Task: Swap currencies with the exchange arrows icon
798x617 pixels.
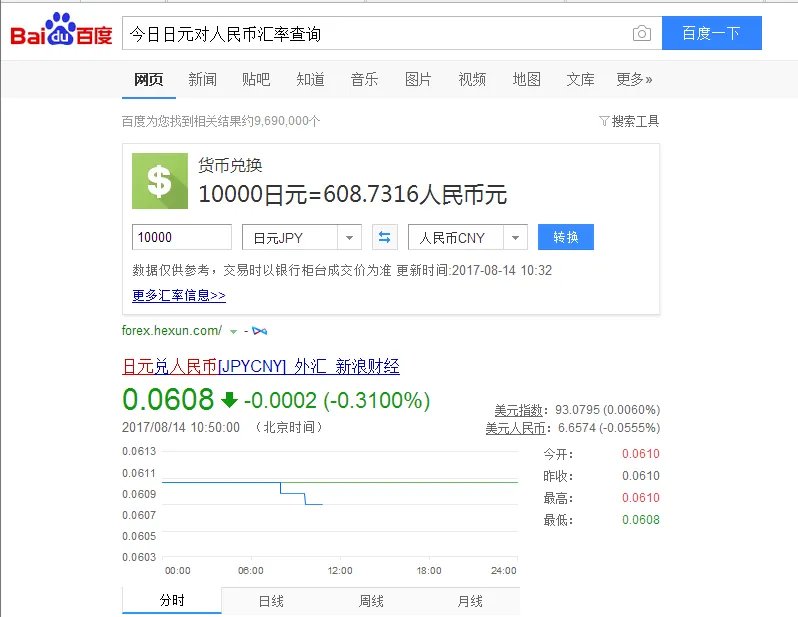Action: pos(385,238)
